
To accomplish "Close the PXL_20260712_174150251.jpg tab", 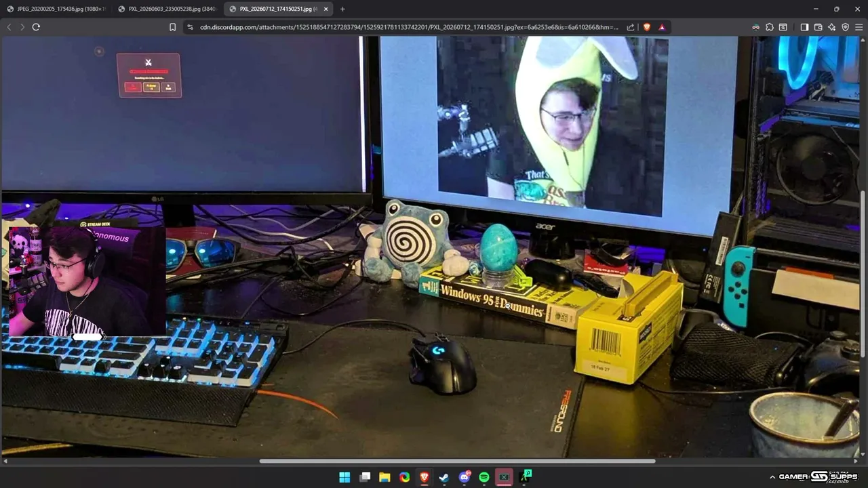I will pyautogui.click(x=326, y=9).
